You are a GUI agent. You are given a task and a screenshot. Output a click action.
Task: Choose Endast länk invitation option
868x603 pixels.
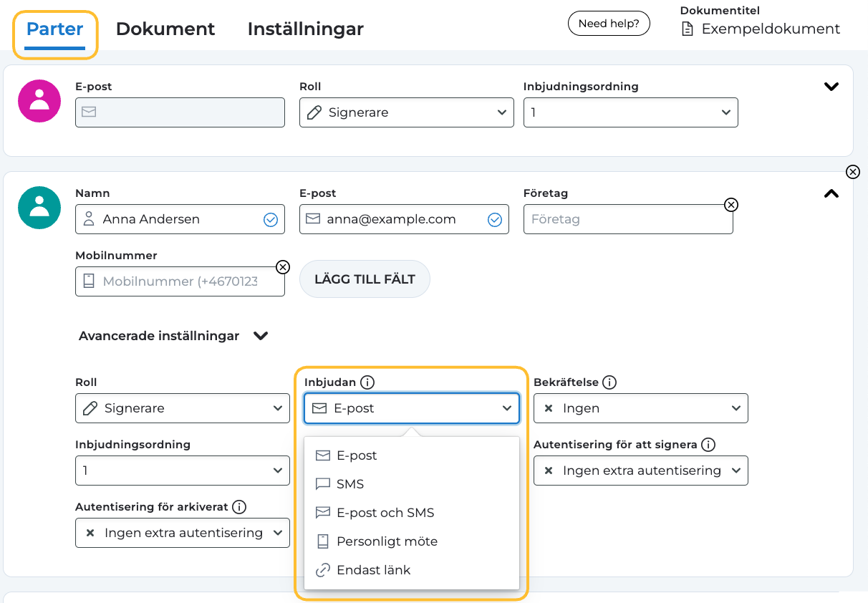[x=373, y=570]
